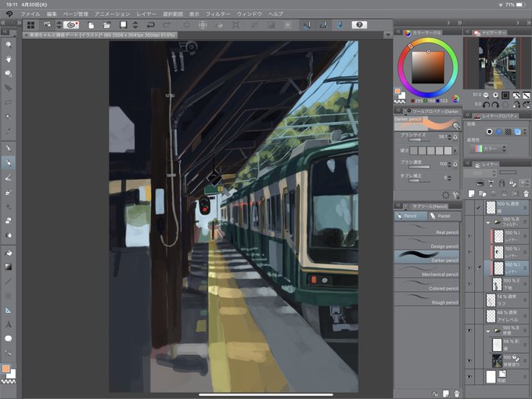Delete sub tool using trash icon
The image size is (532, 399).
pyautogui.click(x=457, y=394)
